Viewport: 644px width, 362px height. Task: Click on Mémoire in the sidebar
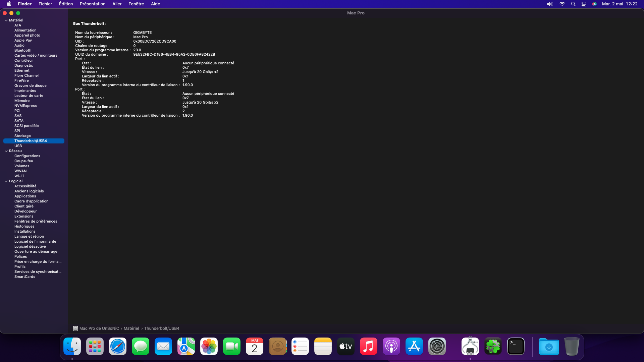[x=22, y=100]
